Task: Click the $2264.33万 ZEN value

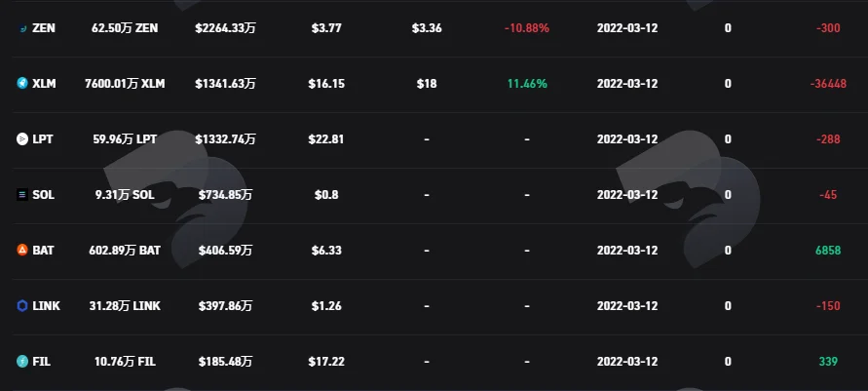Action: point(225,28)
